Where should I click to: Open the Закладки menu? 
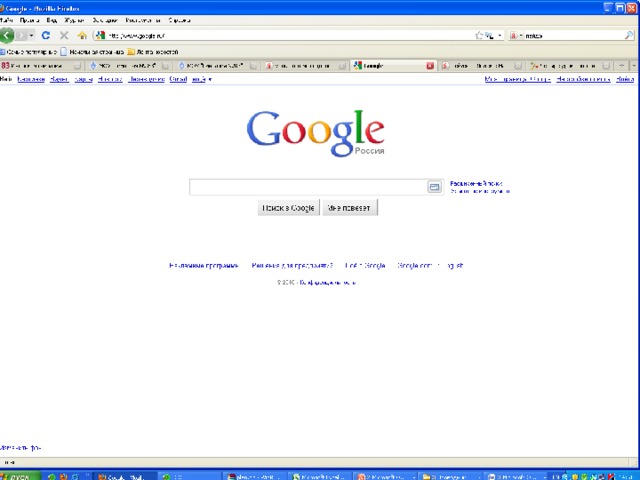pos(105,20)
